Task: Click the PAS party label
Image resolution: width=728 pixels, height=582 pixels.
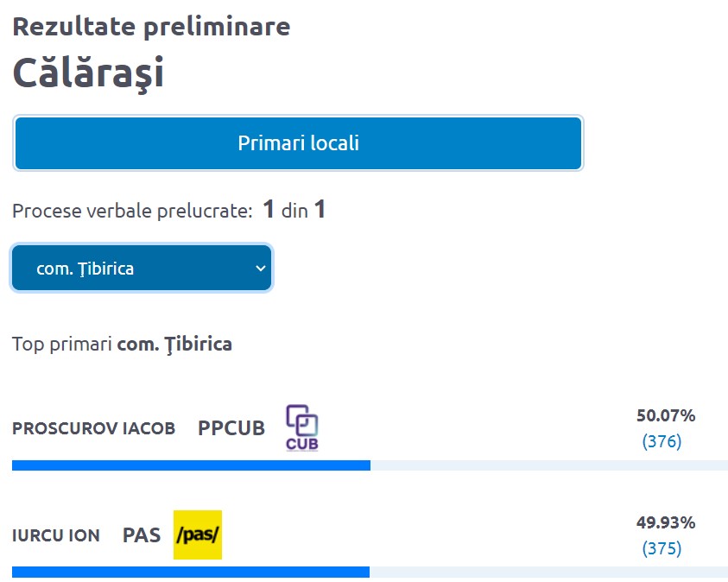Action: pyautogui.click(x=142, y=535)
